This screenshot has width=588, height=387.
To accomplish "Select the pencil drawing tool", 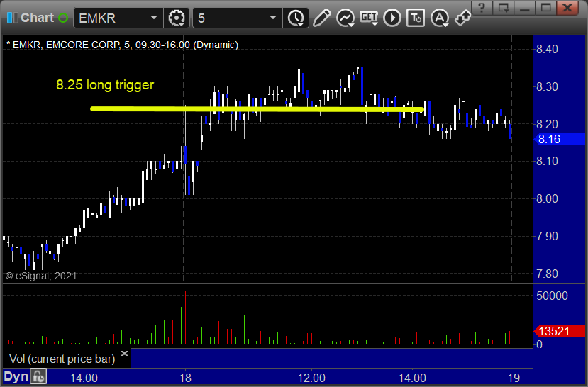I will coord(322,18).
